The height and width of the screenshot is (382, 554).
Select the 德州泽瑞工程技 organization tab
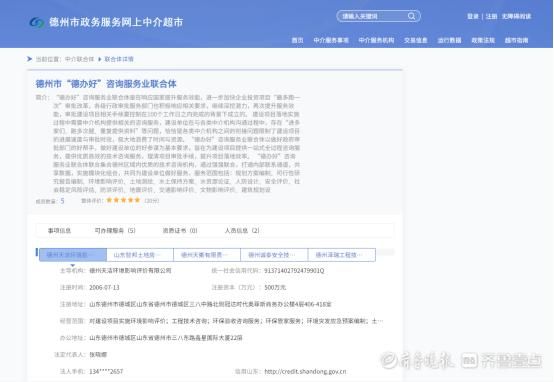pyautogui.click(x=342, y=255)
